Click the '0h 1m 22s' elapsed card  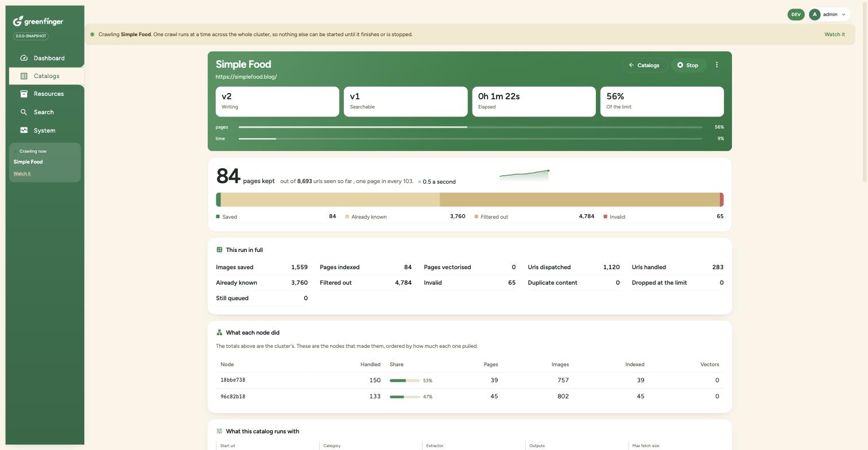coord(534,102)
